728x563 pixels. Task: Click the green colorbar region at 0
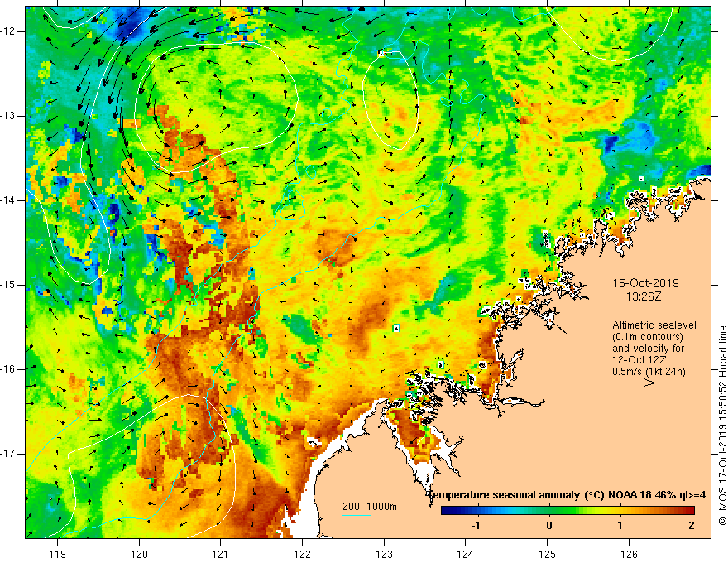coord(549,510)
